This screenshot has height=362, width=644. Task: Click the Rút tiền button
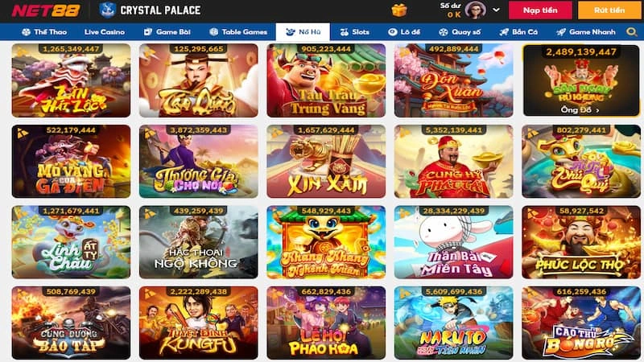[x=609, y=10]
